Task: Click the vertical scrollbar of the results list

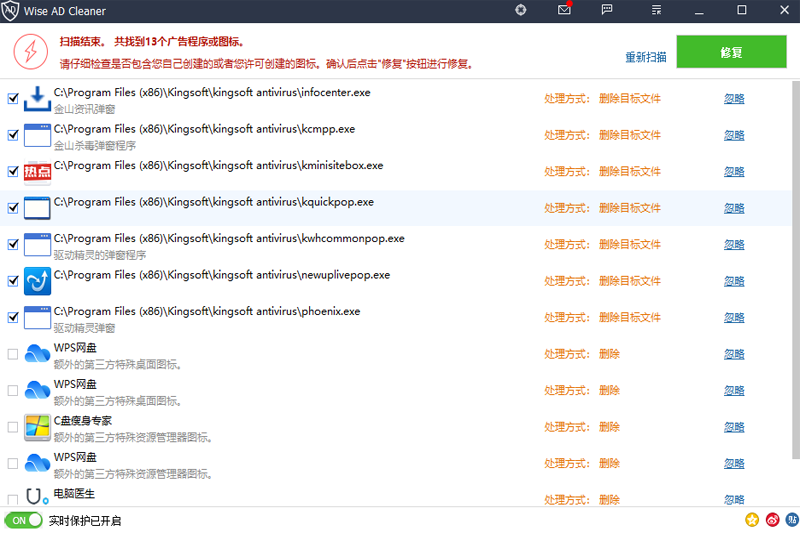Action: (795, 270)
